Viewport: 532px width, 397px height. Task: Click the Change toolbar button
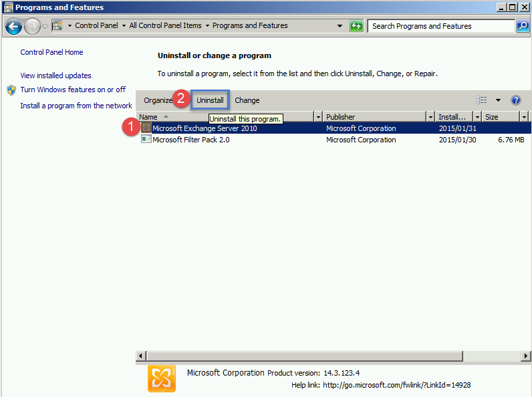[247, 100]
